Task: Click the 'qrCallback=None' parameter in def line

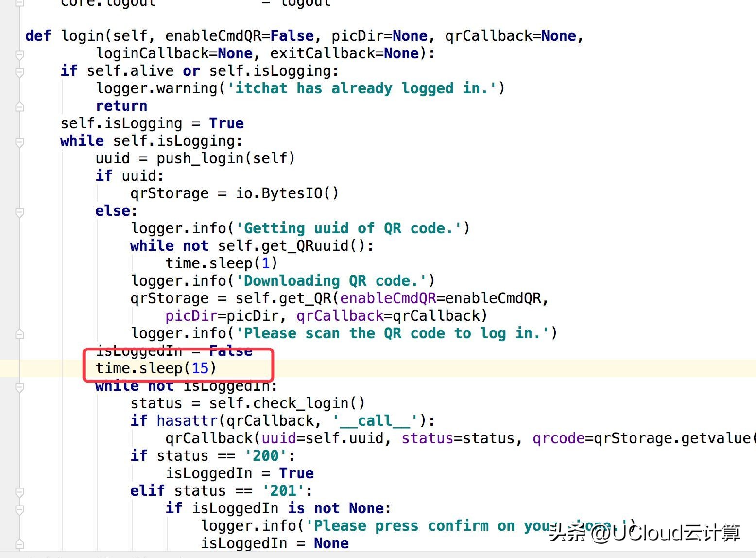Action: (x=511, y=36)
